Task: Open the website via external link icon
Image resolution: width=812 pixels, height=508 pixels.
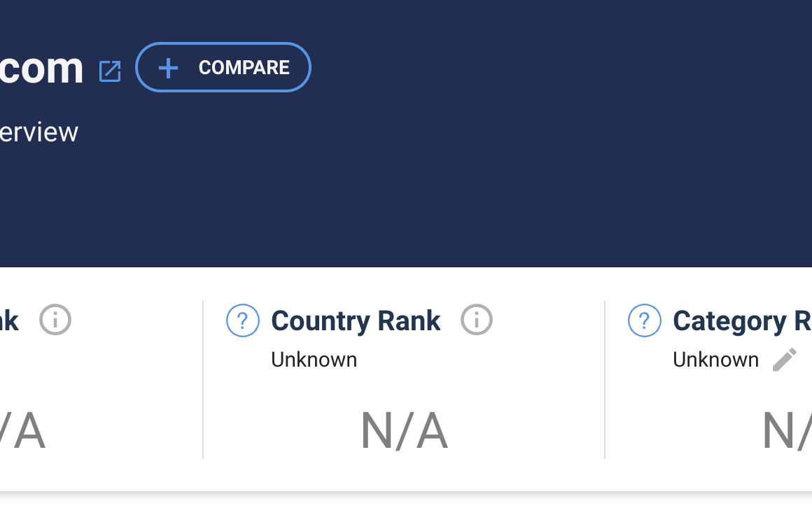Action: [110, 71]
